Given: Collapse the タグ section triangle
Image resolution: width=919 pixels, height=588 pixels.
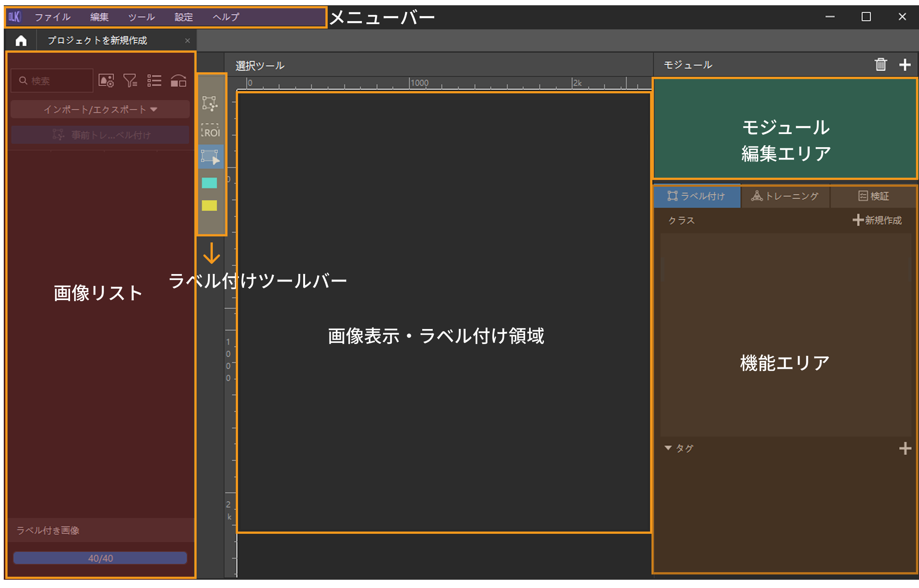Looking at the screenshot, I should [668, 448].
